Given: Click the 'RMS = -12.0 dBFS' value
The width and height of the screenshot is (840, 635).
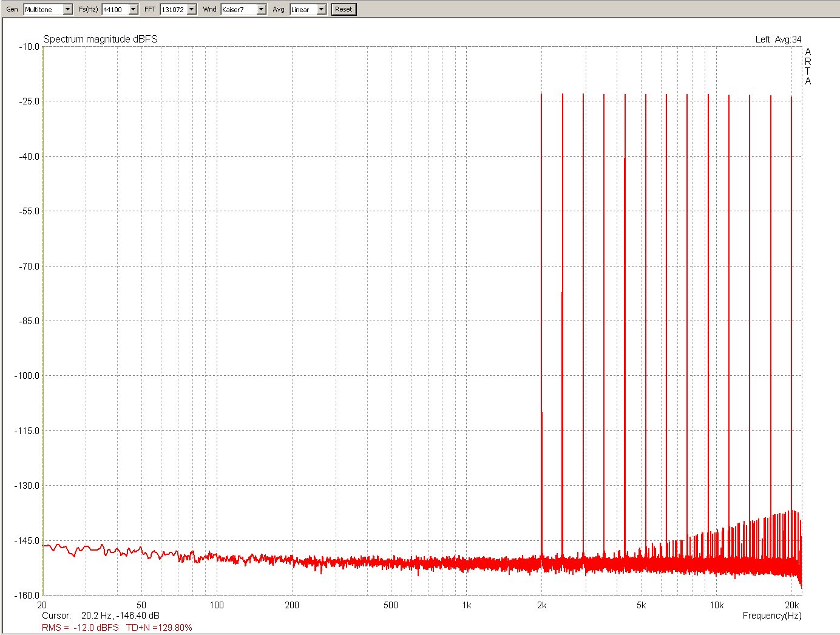Looking at the screenshot, I should pos(80,628).
